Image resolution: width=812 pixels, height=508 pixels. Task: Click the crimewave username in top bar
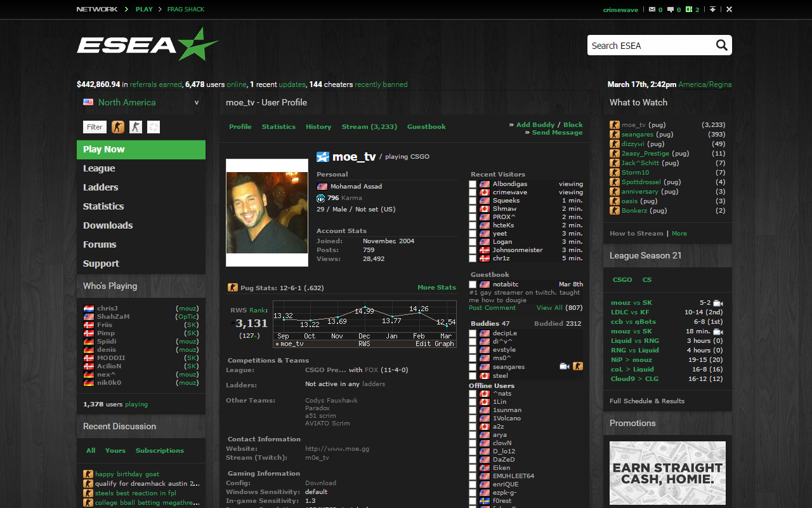[622, 10]
